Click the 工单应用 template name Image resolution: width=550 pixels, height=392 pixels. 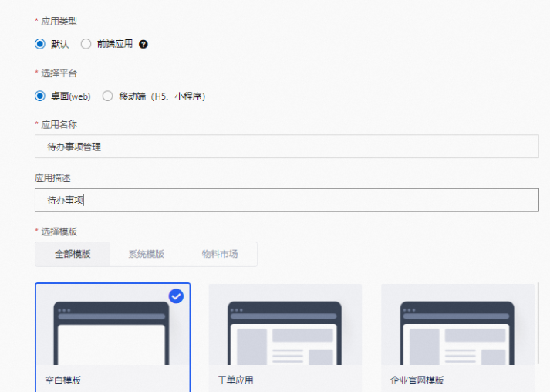pyautogui.click(x=235, y=380)
